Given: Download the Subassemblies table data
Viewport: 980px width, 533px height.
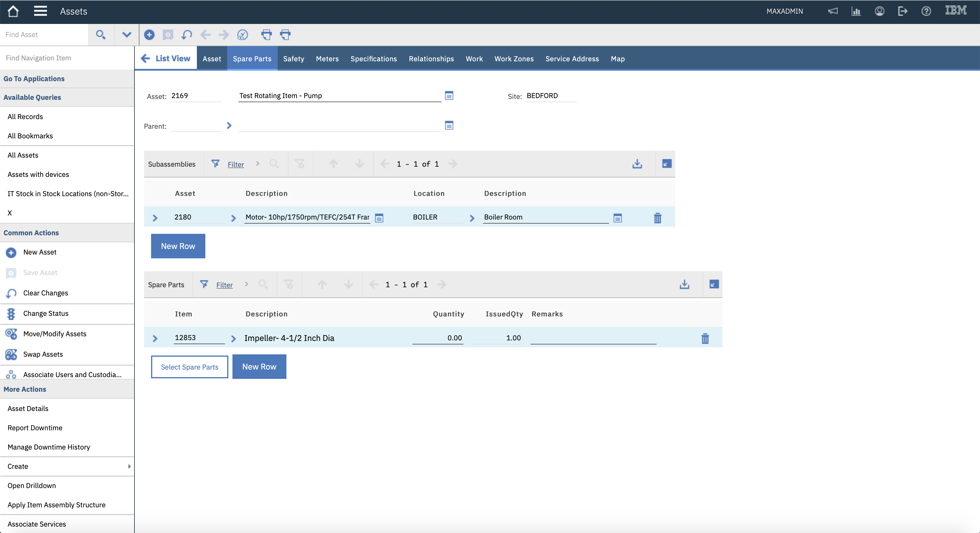Looking at the screenshot, I should (x=637, y=164).
